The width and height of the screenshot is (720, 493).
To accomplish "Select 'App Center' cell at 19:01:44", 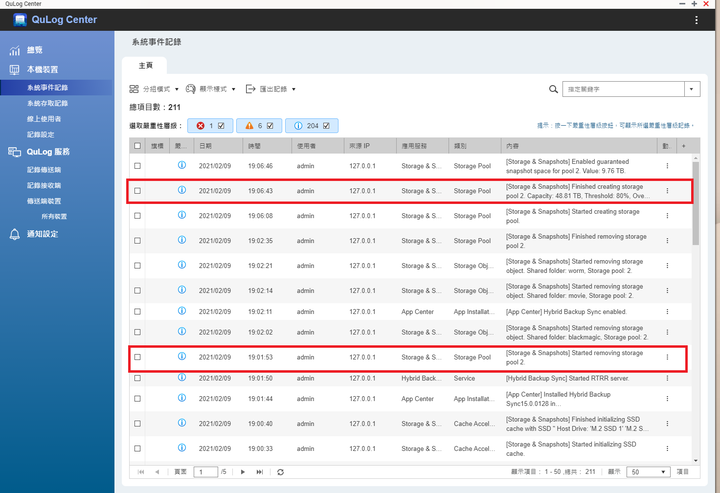I will click(x=417, y=399).
